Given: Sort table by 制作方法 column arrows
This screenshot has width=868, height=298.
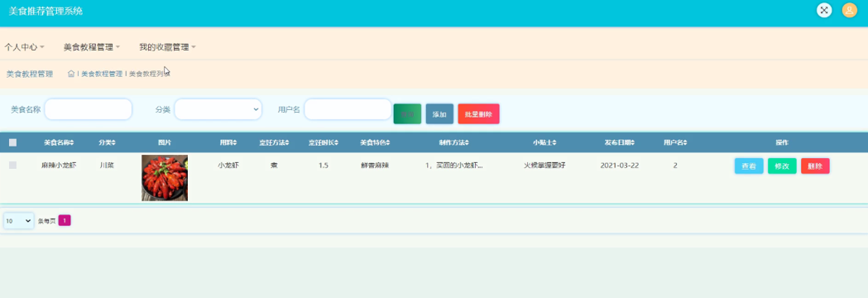Looking at the screenshot, I should [468, 143].
